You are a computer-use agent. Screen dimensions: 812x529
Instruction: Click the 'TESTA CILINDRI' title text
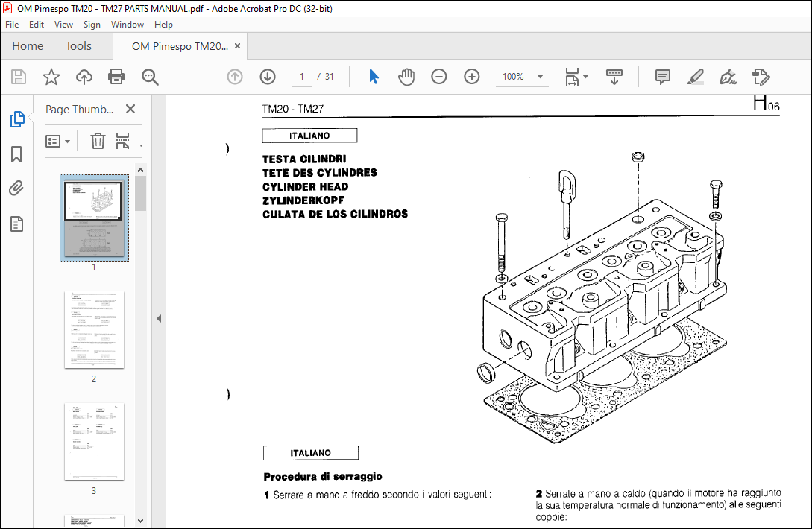tap(304, 159)
